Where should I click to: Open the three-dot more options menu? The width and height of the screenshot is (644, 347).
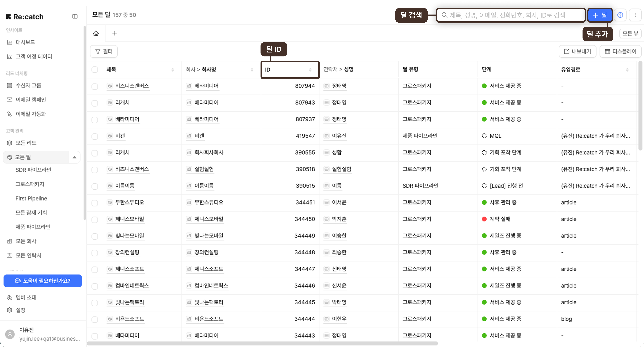click(x=635, y=15)
